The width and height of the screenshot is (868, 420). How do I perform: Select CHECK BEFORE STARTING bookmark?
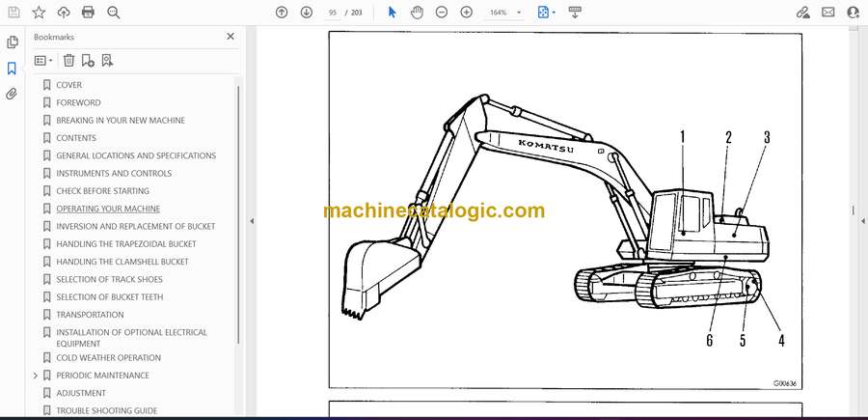[103, 191]
